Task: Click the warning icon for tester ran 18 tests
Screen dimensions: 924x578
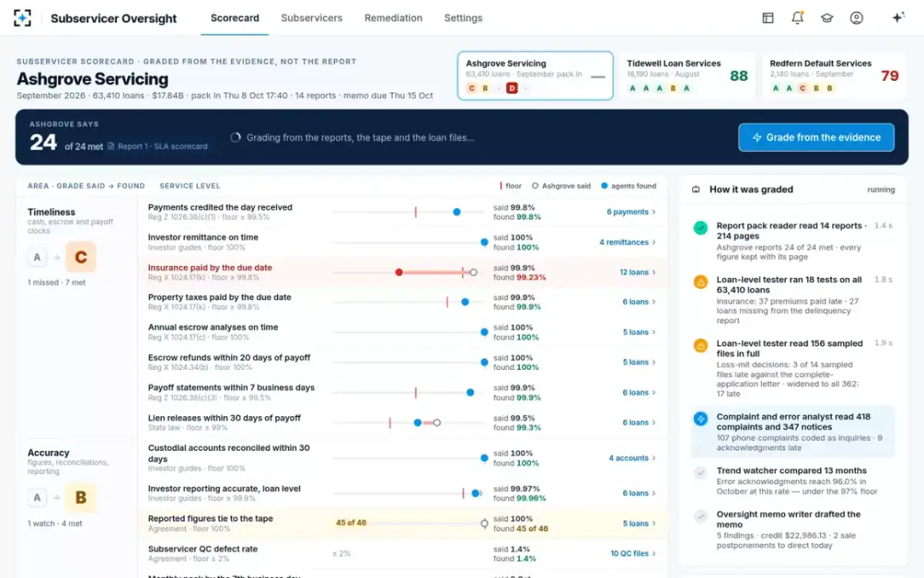Action: click(x=701, y=282)
